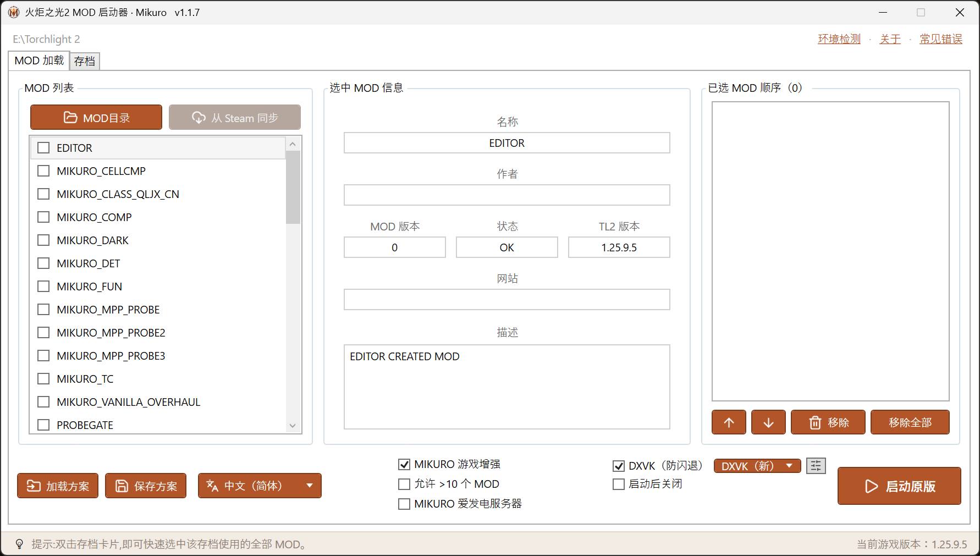Open the 中文（简体）language dropdown

click(260, 486)
